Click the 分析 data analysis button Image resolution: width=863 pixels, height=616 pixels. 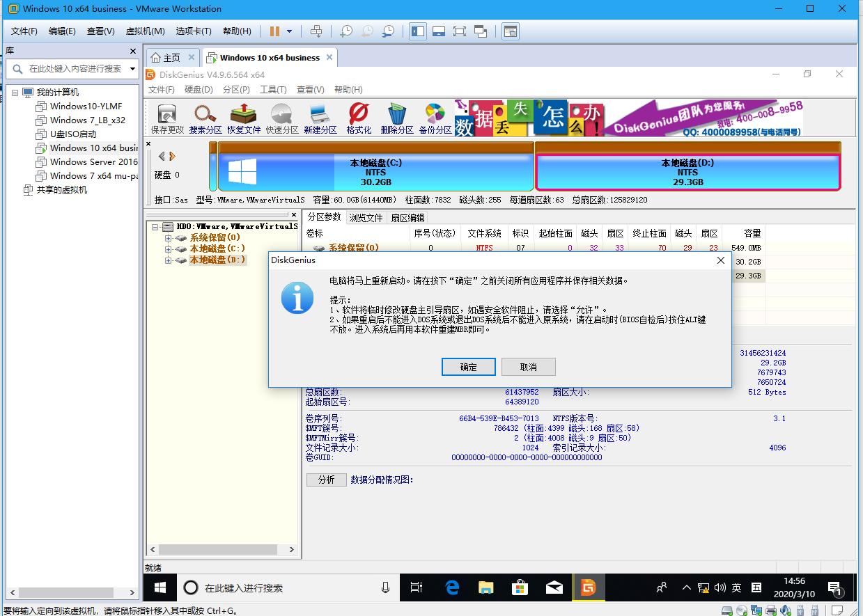pyautogui.click(x=326, y=480)
